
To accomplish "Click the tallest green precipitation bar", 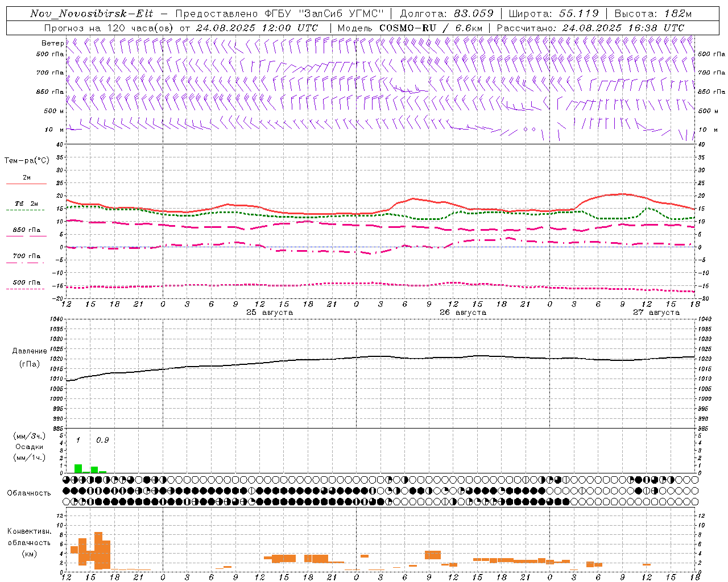I will click(78, 469).
